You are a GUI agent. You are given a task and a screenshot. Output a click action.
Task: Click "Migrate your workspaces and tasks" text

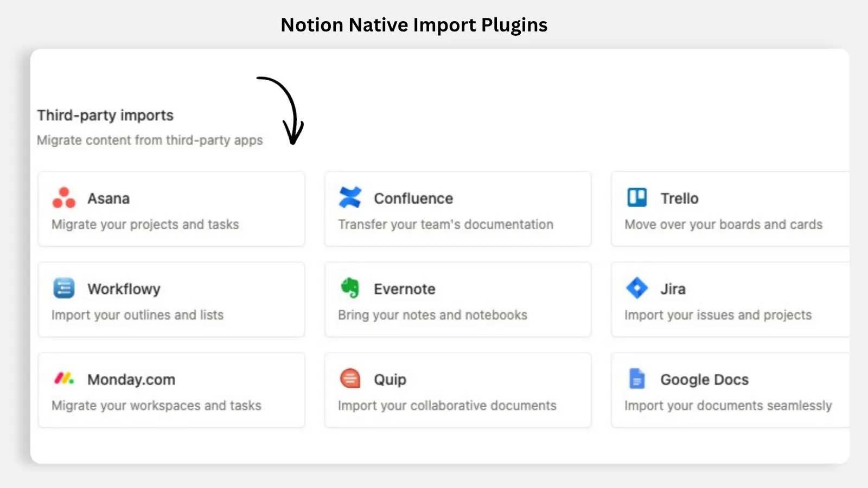coord(157,406)
